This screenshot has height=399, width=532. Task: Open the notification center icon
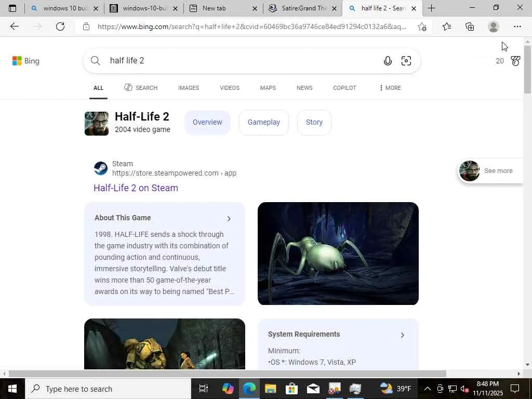[515, 389]
